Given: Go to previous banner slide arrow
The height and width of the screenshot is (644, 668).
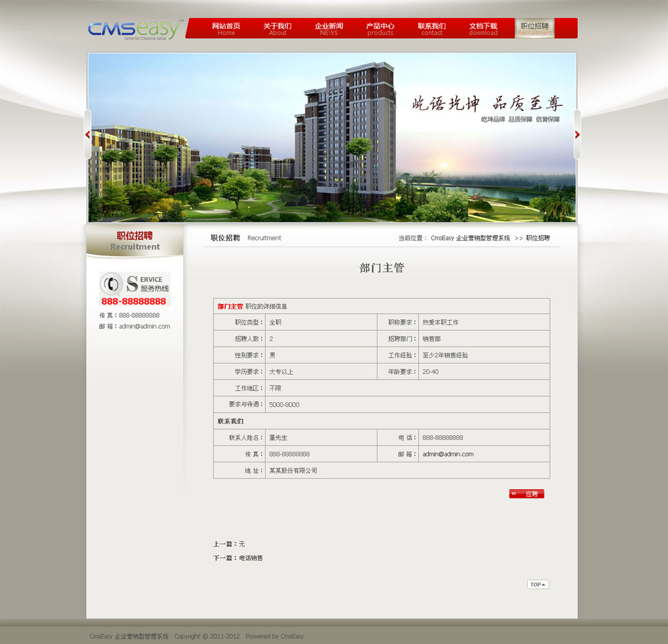Looking at the screenshot, I should click(x=88, y=134).
